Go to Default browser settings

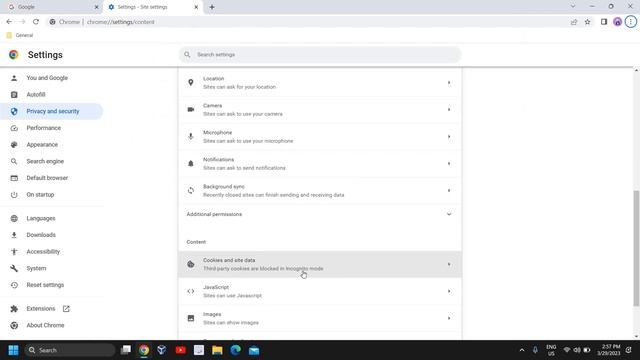(x=47, y=178)
